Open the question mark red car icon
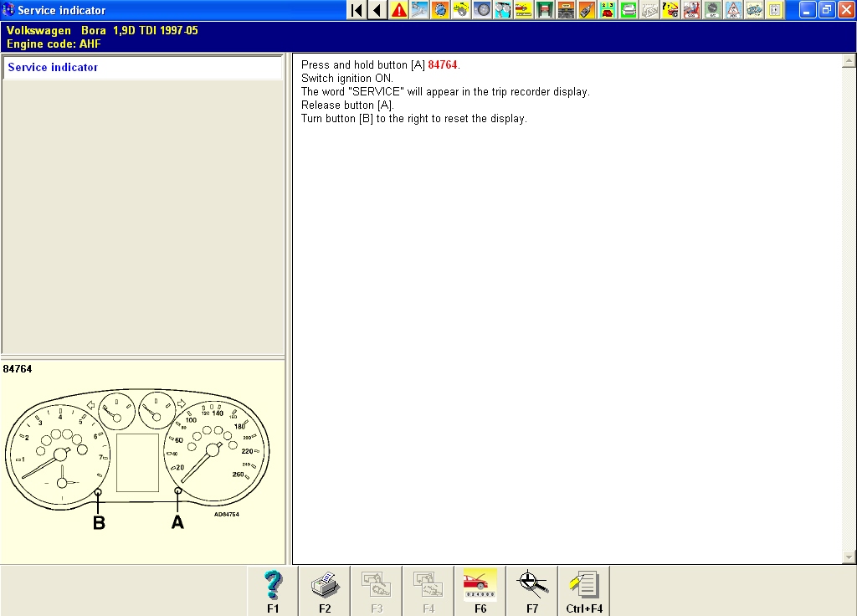 click(x=670, y=10)
